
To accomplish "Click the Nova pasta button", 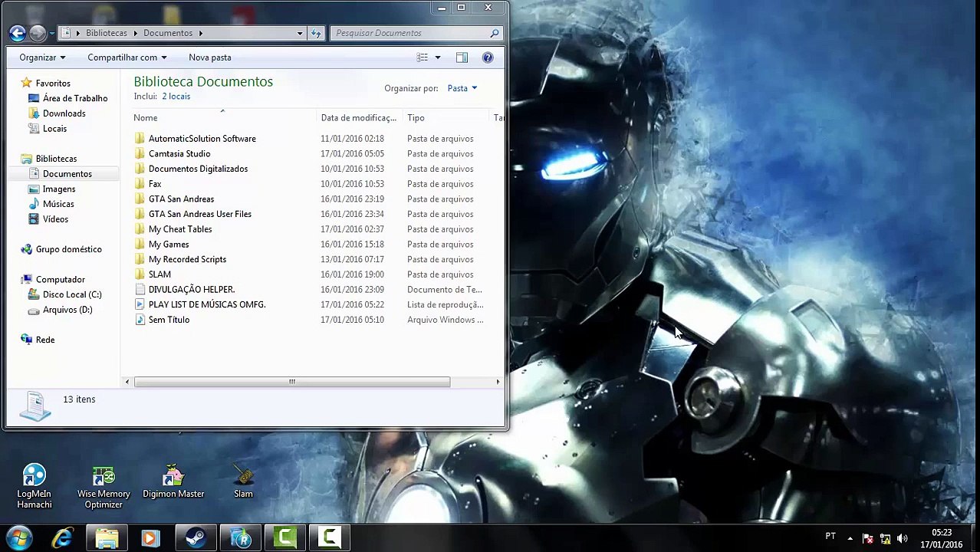I will (x=210, y=58).
